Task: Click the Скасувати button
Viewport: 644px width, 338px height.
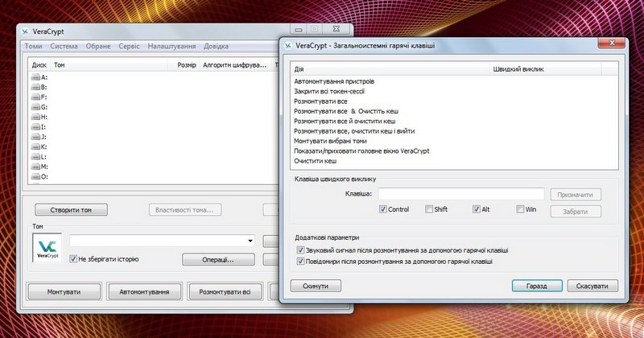Action: (592, 286)
